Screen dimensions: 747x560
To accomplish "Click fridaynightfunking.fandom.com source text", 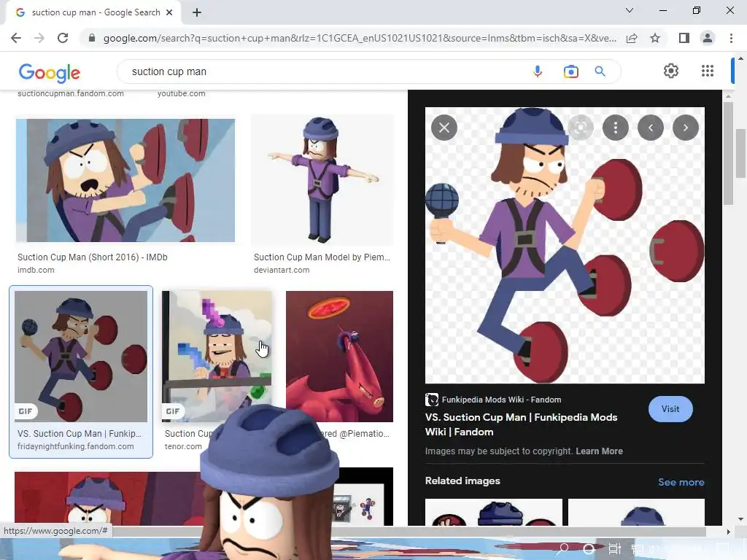I will click(x=75, y=446).
